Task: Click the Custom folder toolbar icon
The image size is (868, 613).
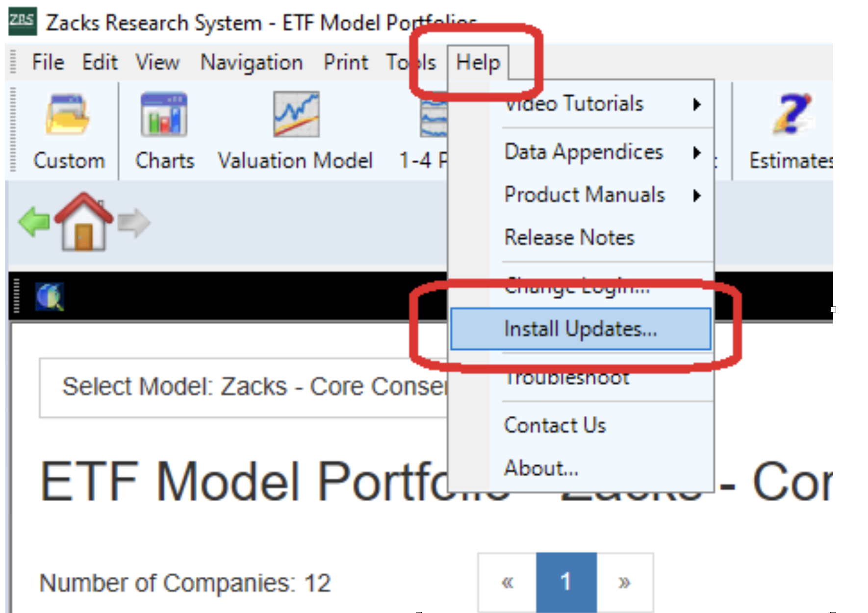Action: click(x=68, y=115)
